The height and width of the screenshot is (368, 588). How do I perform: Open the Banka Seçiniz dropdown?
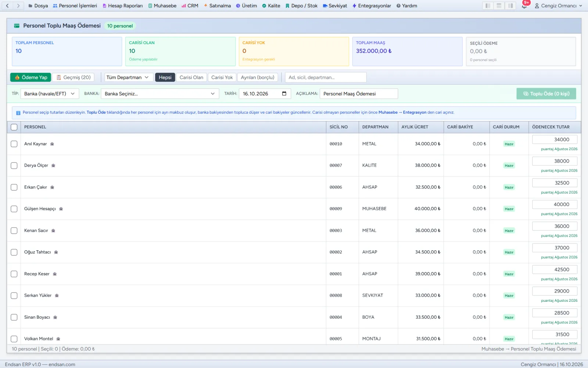pyautogui.click(x=160, y=93)
